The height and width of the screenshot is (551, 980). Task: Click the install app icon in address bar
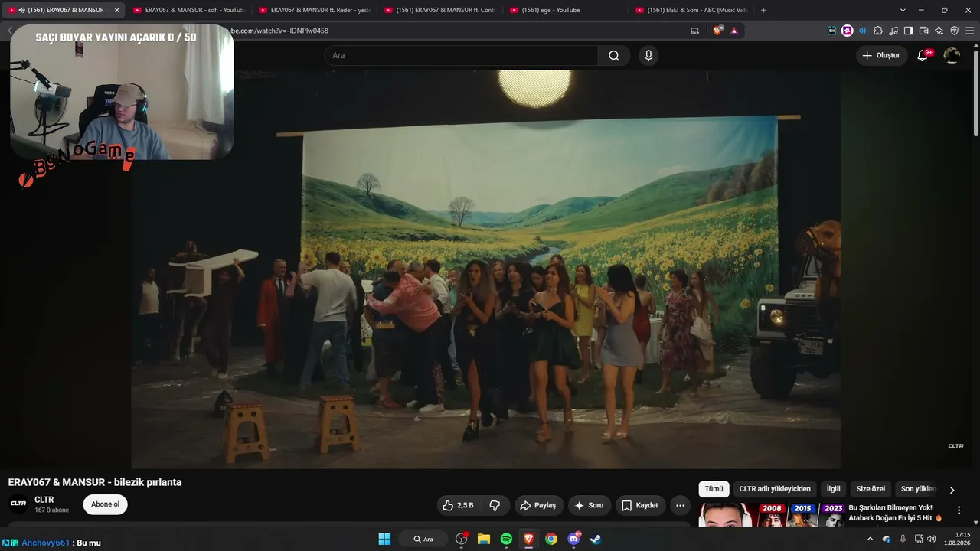(695, 31)
